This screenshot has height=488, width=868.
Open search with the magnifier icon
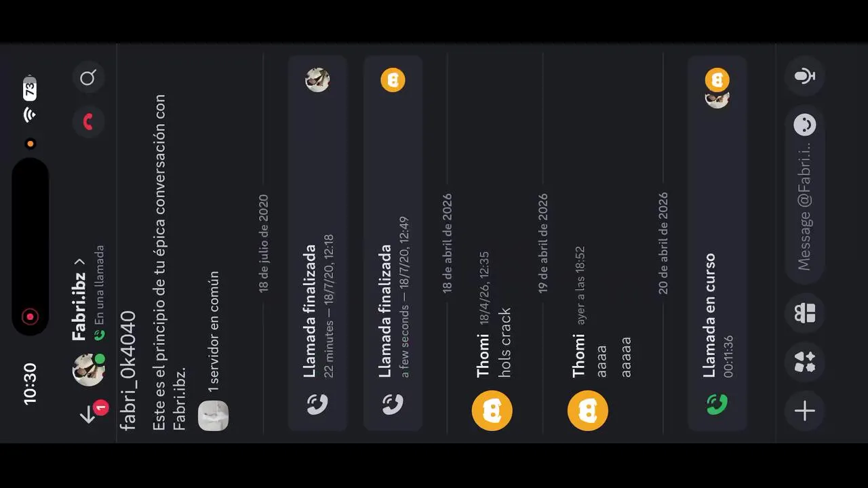point(88,79)
